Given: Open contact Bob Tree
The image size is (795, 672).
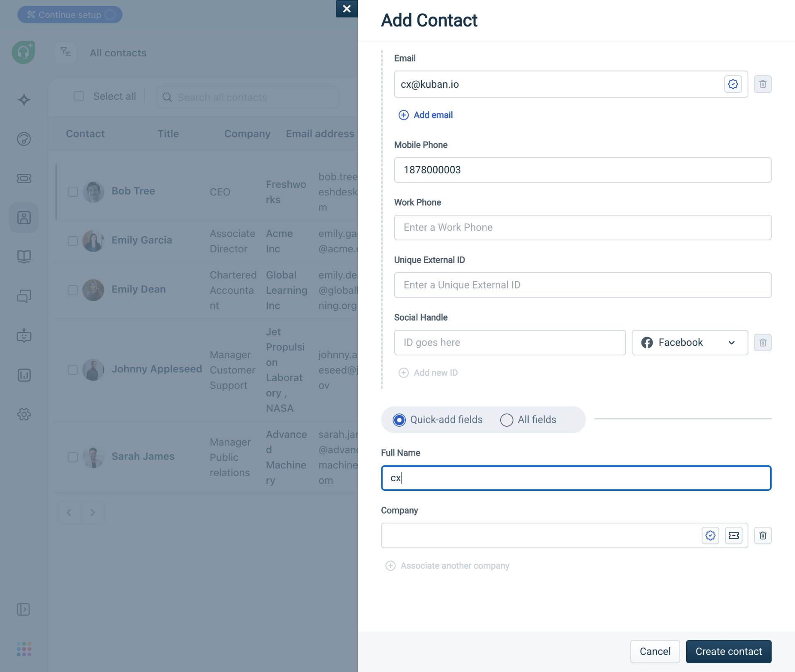Looking at the screenshot, I should point(133,191).
